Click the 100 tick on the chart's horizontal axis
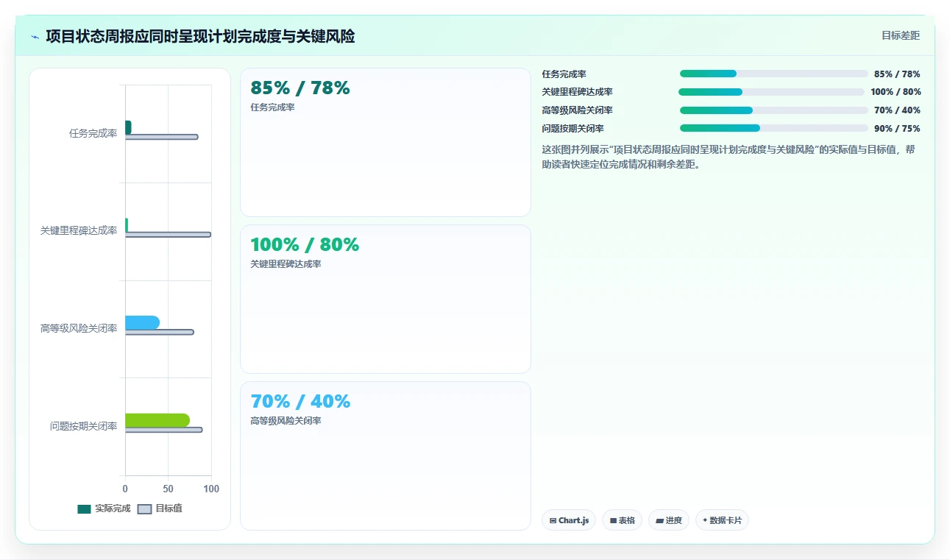Screen dimensions: 950x560 pyautogui.click(x=211, y=489)
